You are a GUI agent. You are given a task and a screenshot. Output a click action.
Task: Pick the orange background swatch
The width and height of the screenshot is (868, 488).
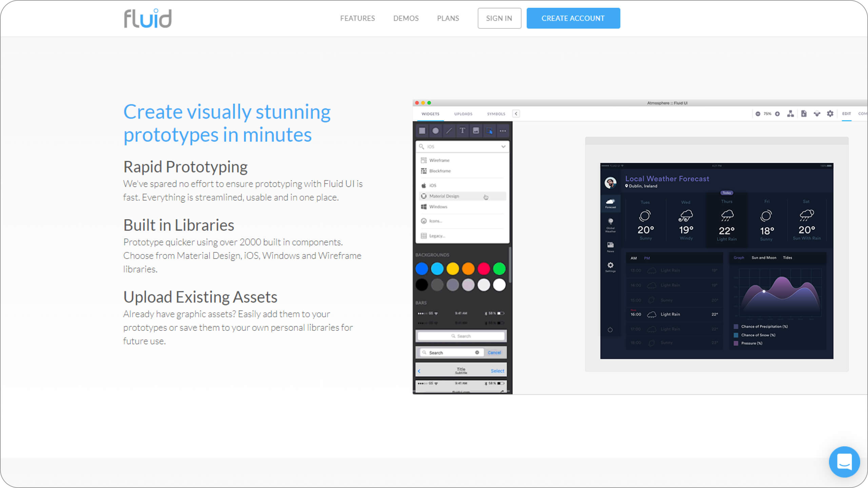point(468,269)
